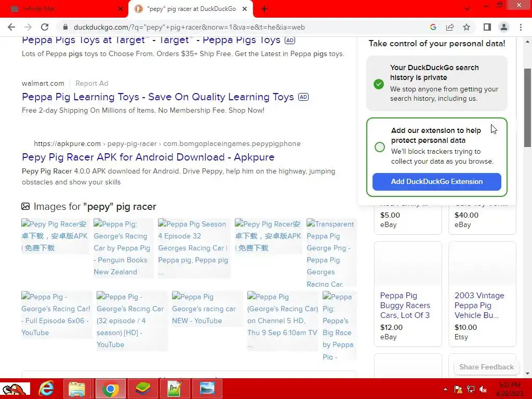Click the scrollbar down arrow
This screenshot has height=399, width=532.
(527, 374)
